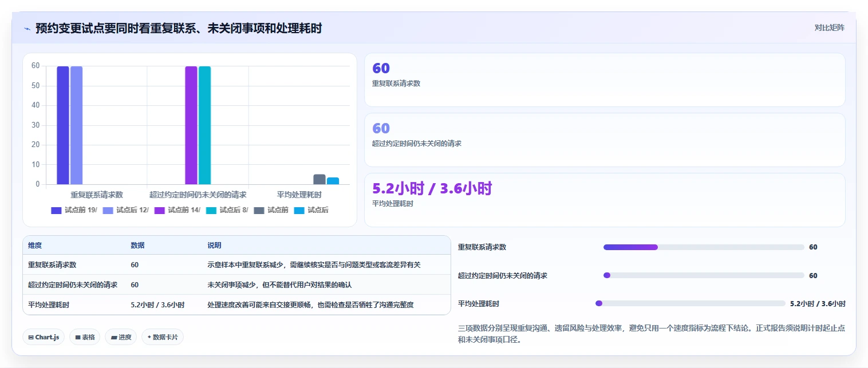The height and width of the screenshot is (368, 868).
Task: Click the Chart.js chip
Action: (x=44, y=337)
